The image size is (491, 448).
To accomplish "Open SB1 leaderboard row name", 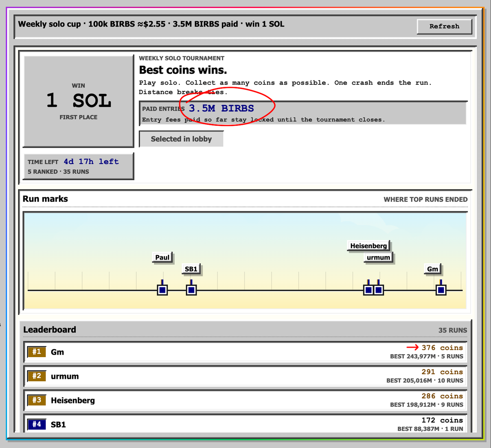I will [x=58, y=425].
